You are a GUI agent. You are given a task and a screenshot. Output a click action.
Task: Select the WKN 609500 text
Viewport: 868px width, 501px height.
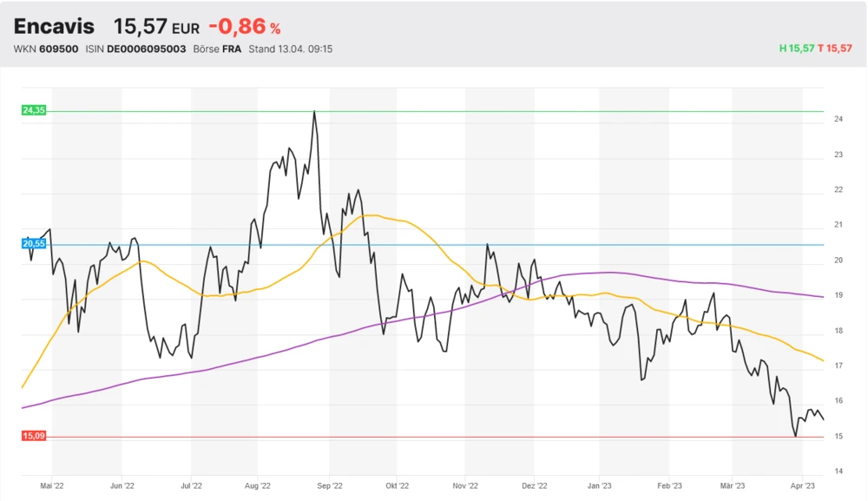tap(46, 49)
